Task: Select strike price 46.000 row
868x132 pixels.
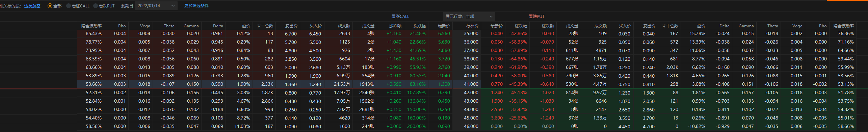Action: pyautogui.click(x=471, y=126)
